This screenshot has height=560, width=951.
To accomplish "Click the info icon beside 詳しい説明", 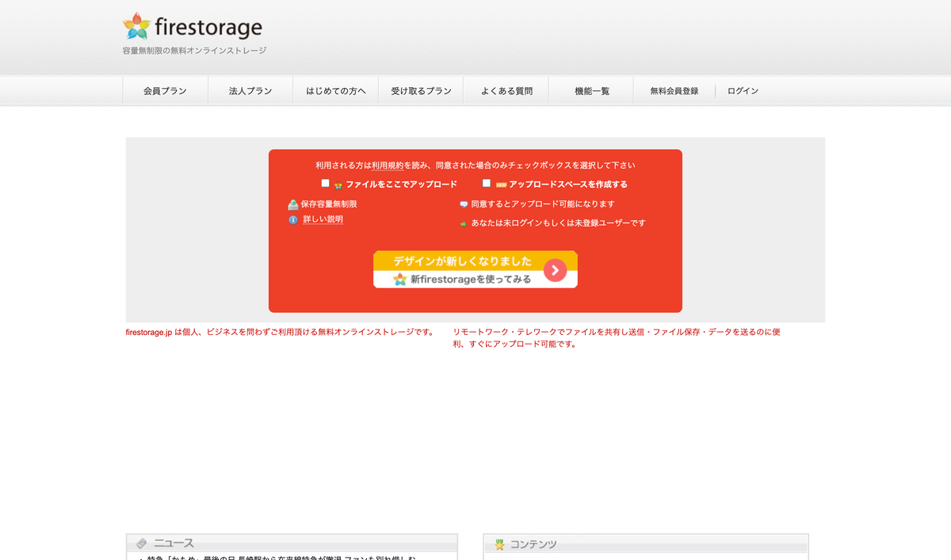I will click(x=293, y=220).
